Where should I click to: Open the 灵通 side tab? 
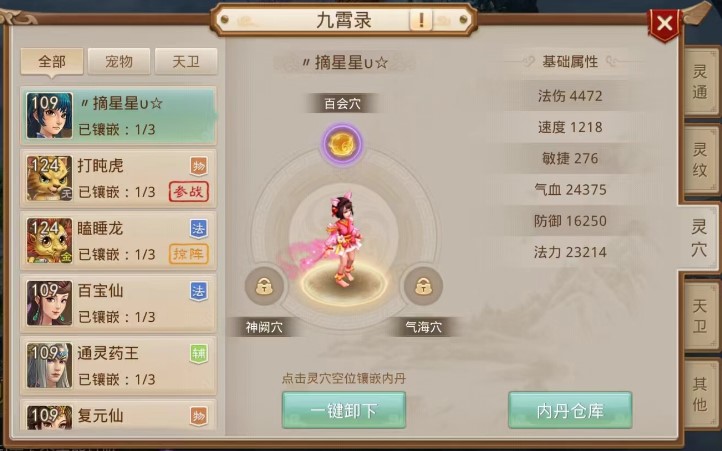(x=700, y=82)
